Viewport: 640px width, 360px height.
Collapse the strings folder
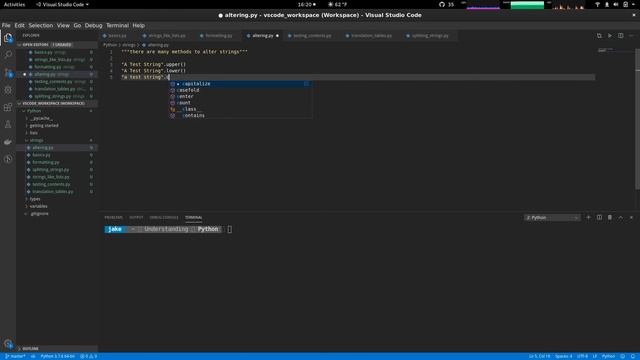click(57, 140)
